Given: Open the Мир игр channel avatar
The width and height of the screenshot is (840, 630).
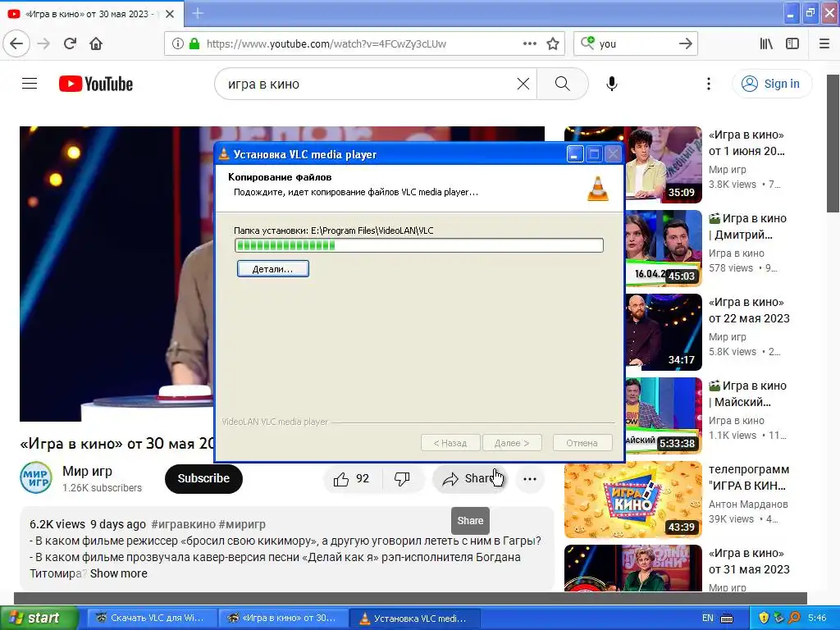Looking at the screenshot, I should [x=36, y=478].
